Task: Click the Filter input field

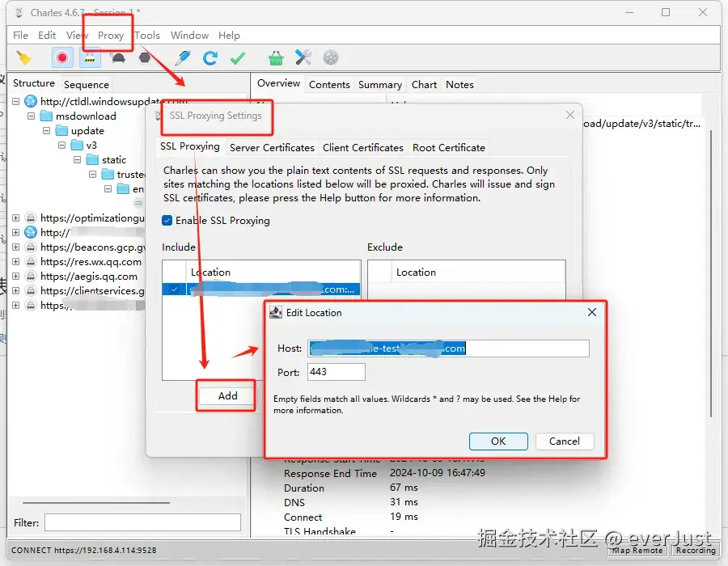Action: click(142, 522)
